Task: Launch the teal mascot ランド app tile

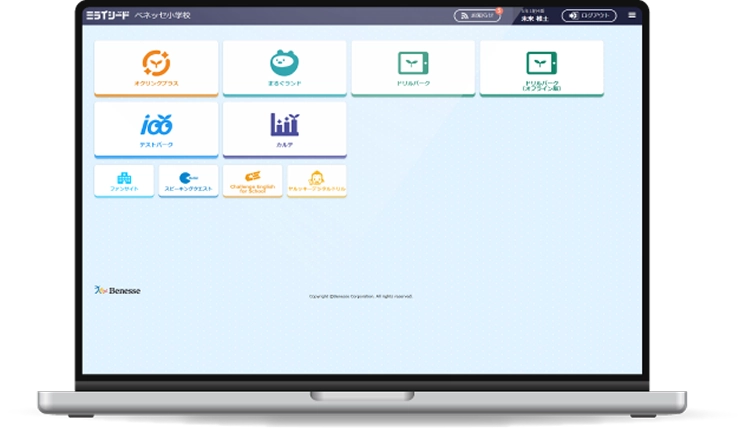Action: [x=284, y=68]
